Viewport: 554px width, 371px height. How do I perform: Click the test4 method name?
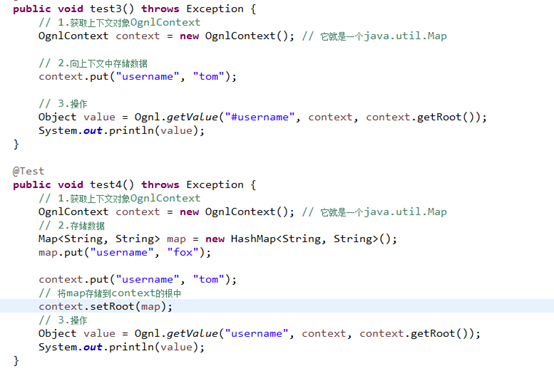coord(106,184)
